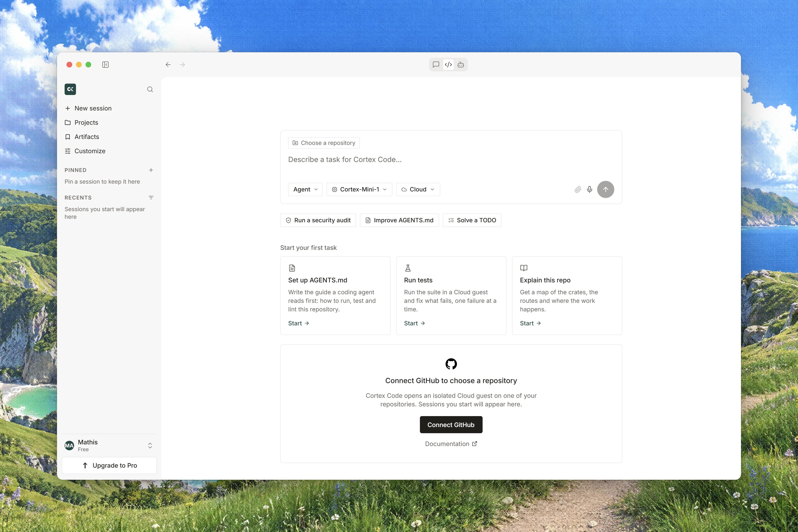Viewport: 798px width, 532px height.
Task: Start voice input with microphone icon
Action: pos(590,189)
